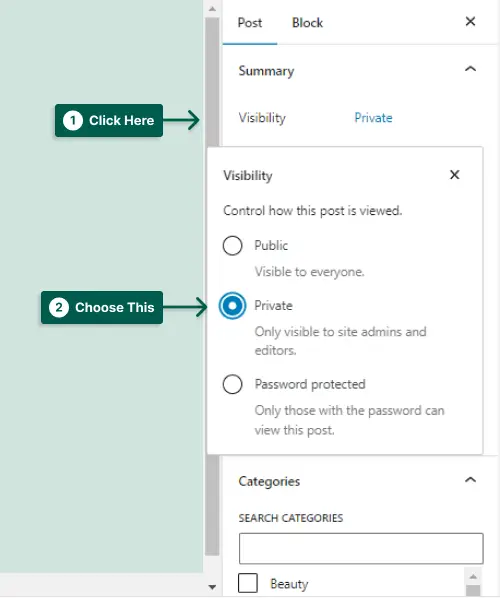Click the Categories panel heading

pyautogui.click(x=269, y=481)
